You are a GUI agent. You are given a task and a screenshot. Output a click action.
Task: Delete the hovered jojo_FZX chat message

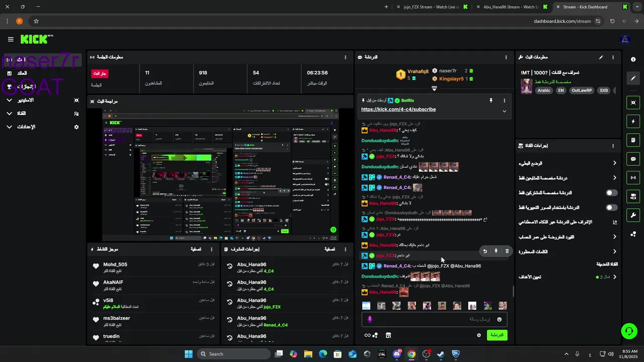click(507, 251)
